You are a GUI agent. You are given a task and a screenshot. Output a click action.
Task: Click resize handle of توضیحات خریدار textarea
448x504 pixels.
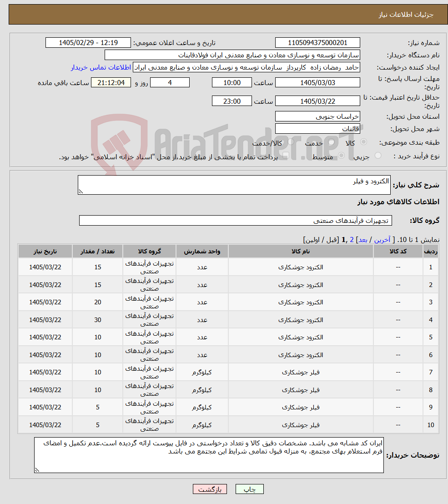pyautogui.click(x=37, y=470)
